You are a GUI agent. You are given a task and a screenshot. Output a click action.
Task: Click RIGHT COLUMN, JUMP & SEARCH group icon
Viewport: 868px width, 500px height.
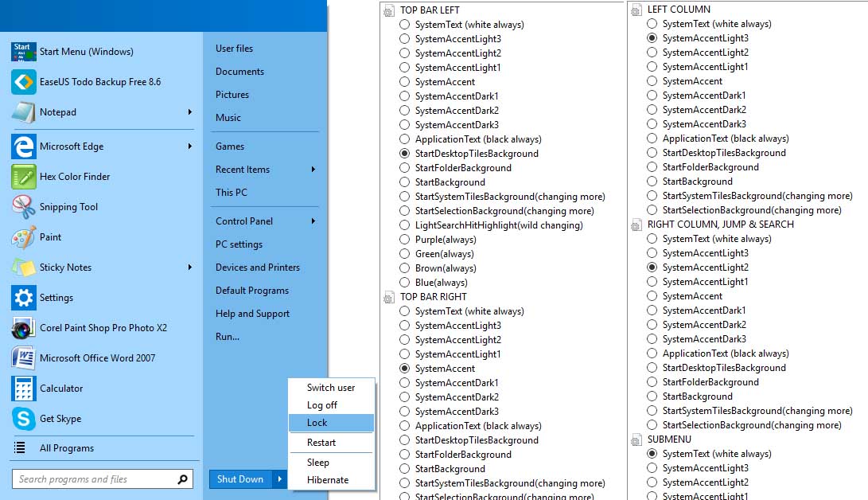pyautogui.click(x=636, y=225)
